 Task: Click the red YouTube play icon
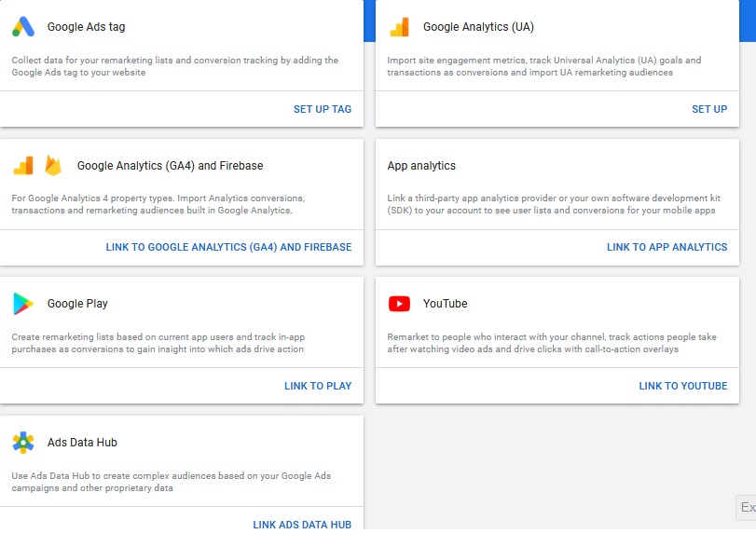[x=399, y=304]
